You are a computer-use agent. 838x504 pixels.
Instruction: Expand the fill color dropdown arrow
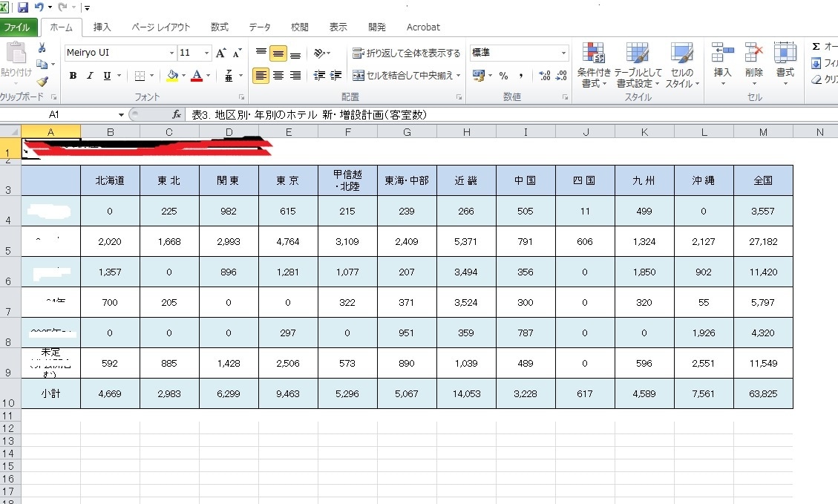(183, 76)
